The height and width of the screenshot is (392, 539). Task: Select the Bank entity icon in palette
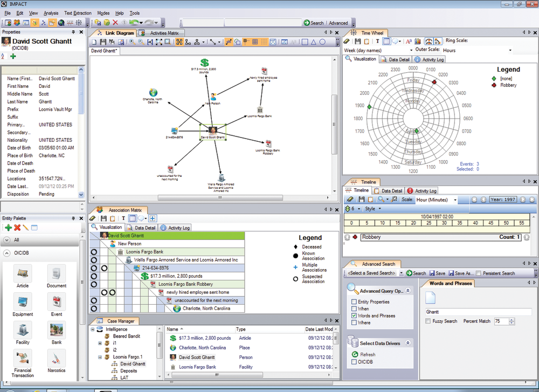pyautogui.click(x=57, y=330)
